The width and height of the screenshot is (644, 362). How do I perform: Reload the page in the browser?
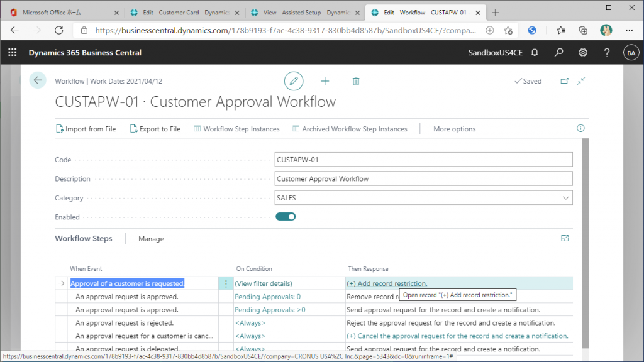point(59,30)
